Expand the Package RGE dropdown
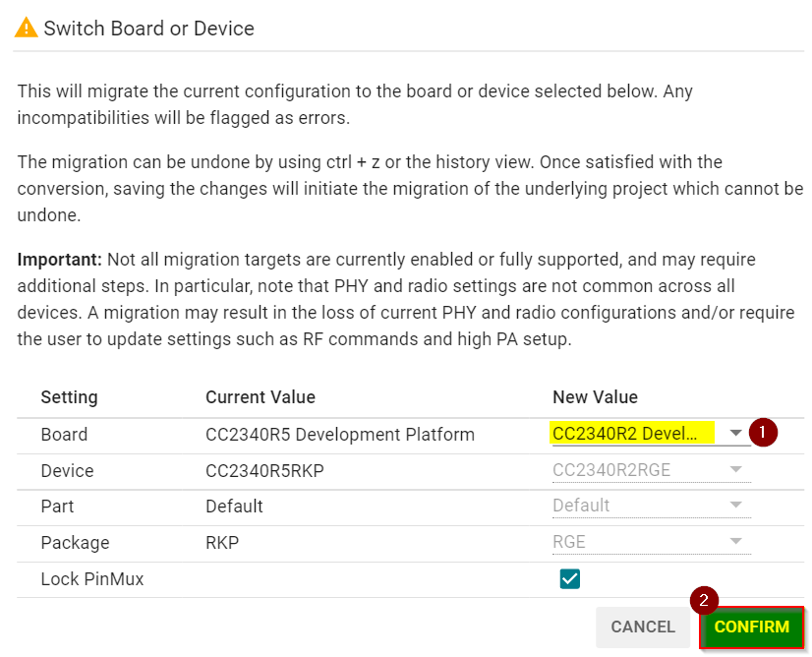This screenshot has height=657, width=812. [x=735, y=542]
